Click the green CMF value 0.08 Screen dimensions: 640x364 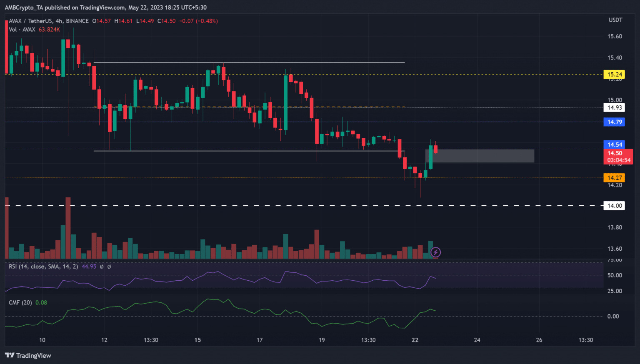coord(41,303)
